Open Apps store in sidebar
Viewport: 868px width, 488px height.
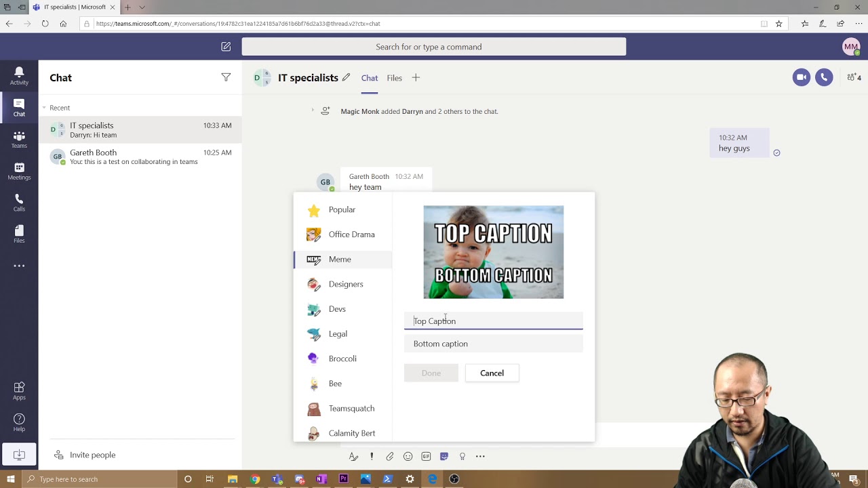[19, 391]
